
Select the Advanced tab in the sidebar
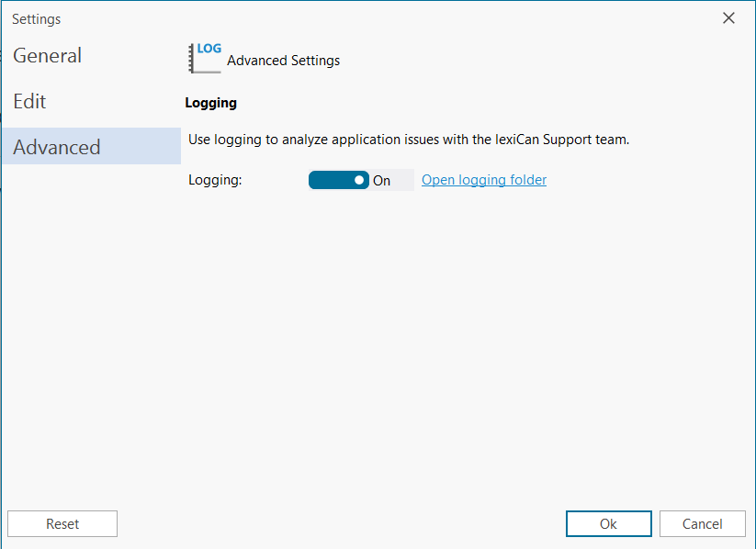pyautogui.click(x=57, y=147)
